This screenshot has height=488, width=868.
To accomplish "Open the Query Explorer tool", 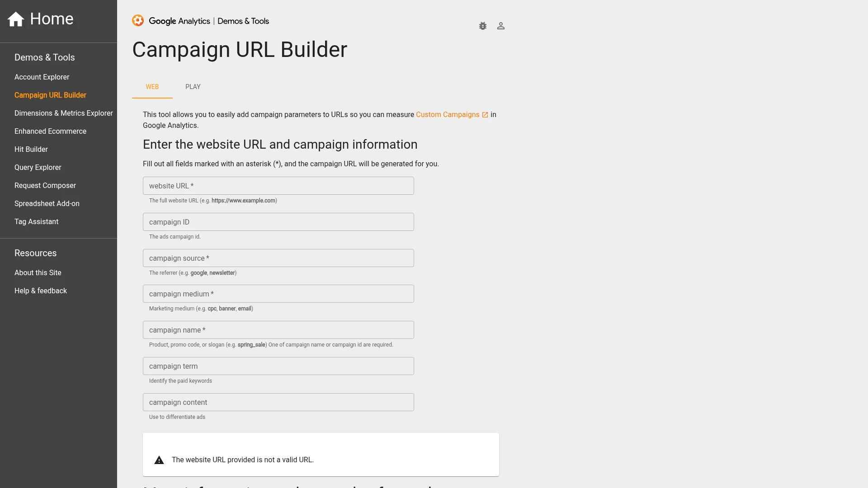I will [x=38, y=167].
